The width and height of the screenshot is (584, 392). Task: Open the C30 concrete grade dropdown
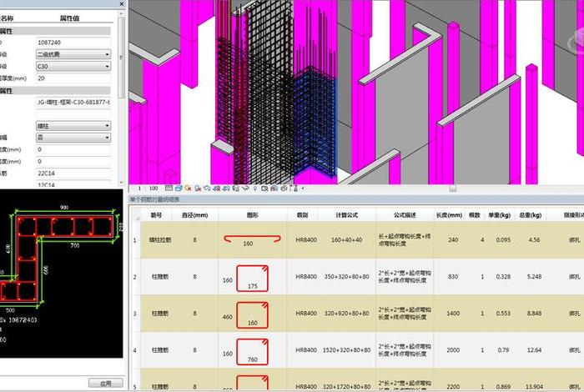tap(73, 66)
